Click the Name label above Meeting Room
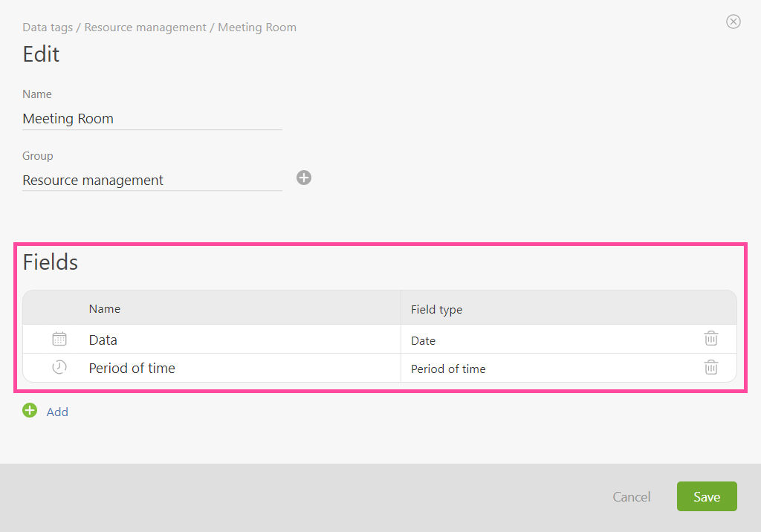 37,94
